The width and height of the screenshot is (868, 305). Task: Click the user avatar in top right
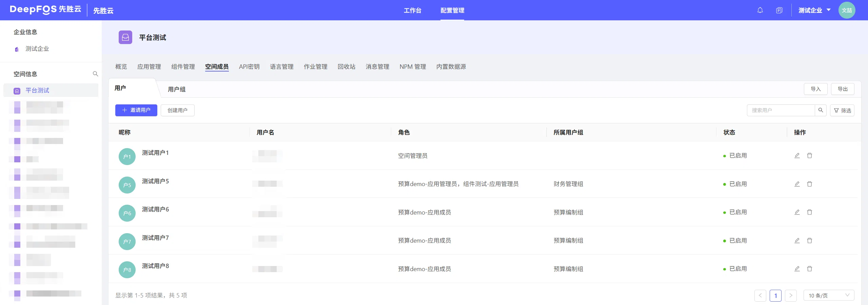pos(847,10)
